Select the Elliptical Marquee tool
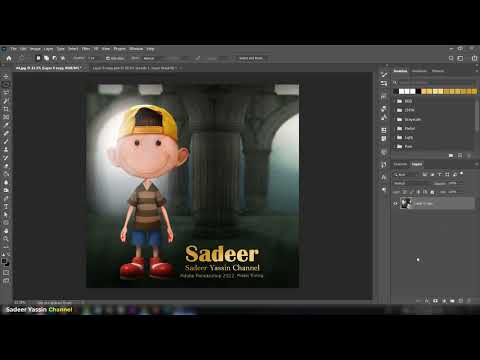 [x=6, y=84]
